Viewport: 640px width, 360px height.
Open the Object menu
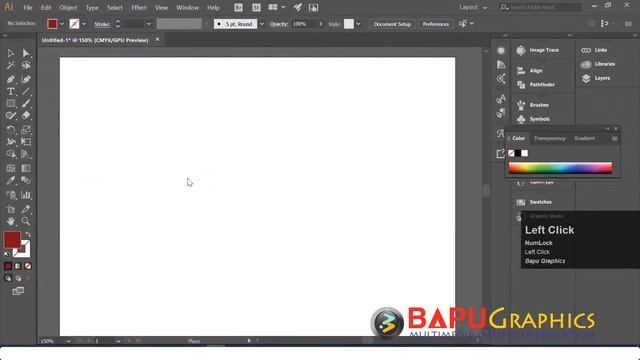[68, 7]
